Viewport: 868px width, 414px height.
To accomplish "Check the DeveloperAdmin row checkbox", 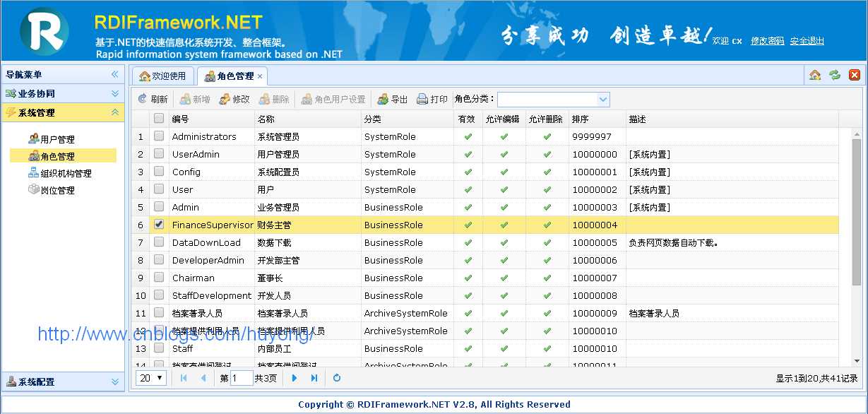I will [159, 260].
